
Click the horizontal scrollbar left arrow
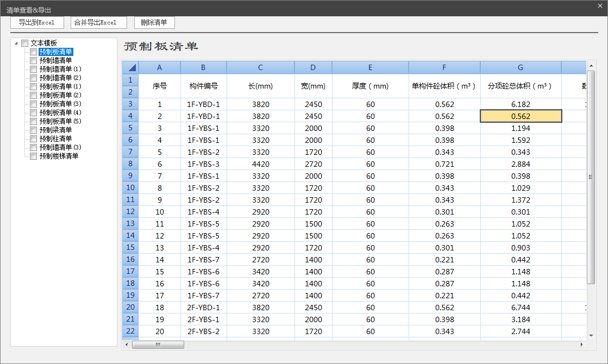tap(127, 344)
